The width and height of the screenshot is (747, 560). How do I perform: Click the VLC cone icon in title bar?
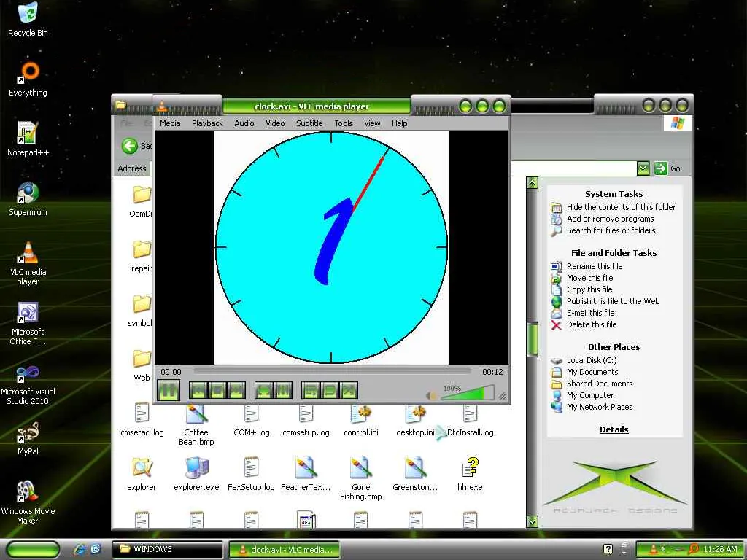[x=163, y=106]
